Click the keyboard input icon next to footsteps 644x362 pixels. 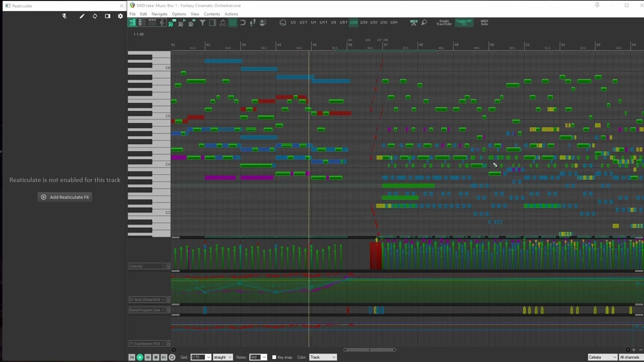click(263, 23)
